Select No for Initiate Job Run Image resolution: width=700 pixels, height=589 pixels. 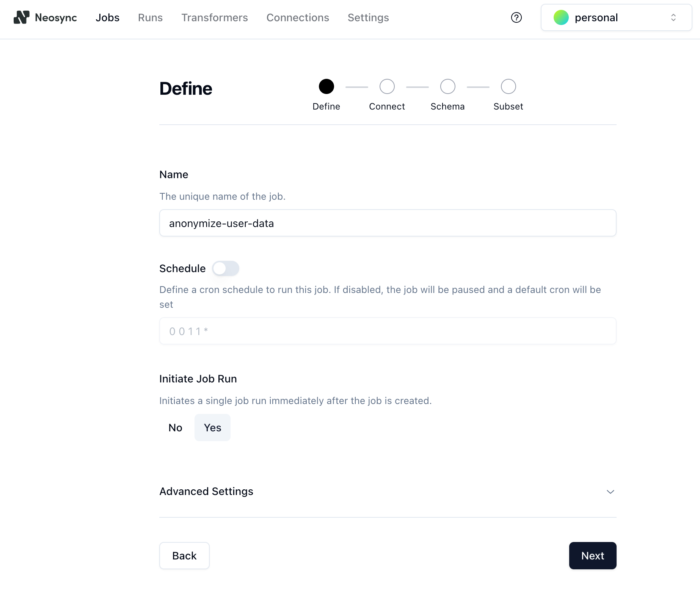point(175,428)
